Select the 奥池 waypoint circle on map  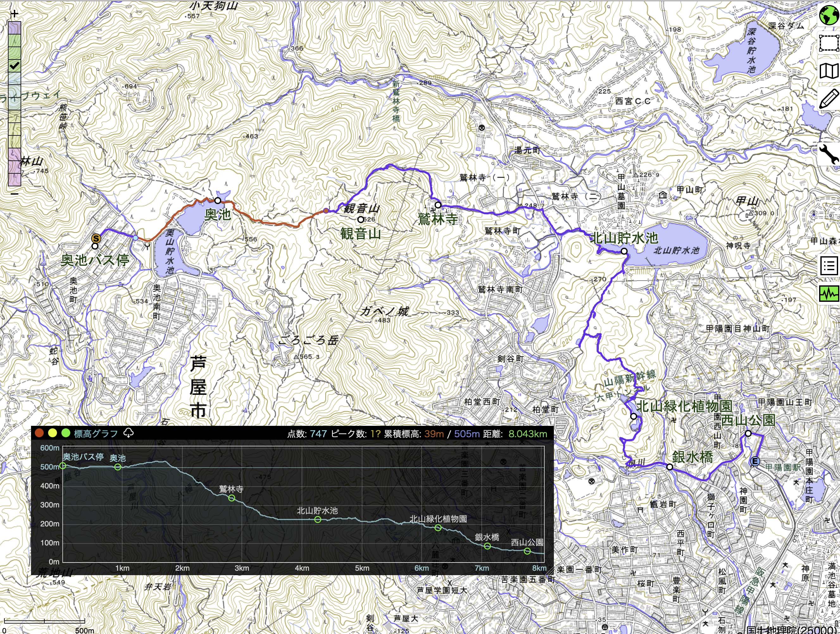tap(217, 201)
